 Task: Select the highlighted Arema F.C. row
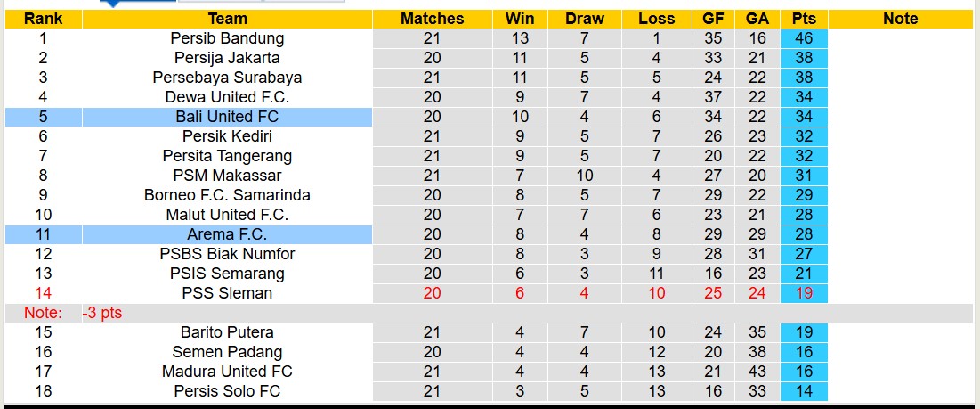click(x=227, y=234)
